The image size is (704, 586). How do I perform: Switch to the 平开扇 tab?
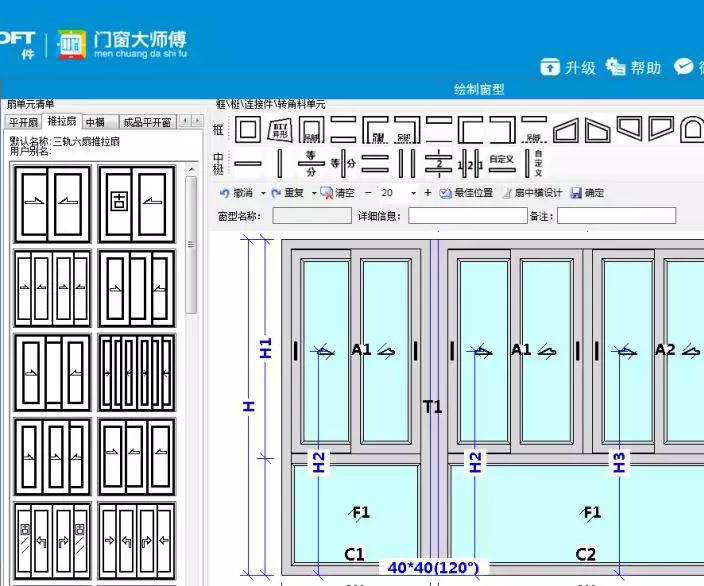pos(23,122)
